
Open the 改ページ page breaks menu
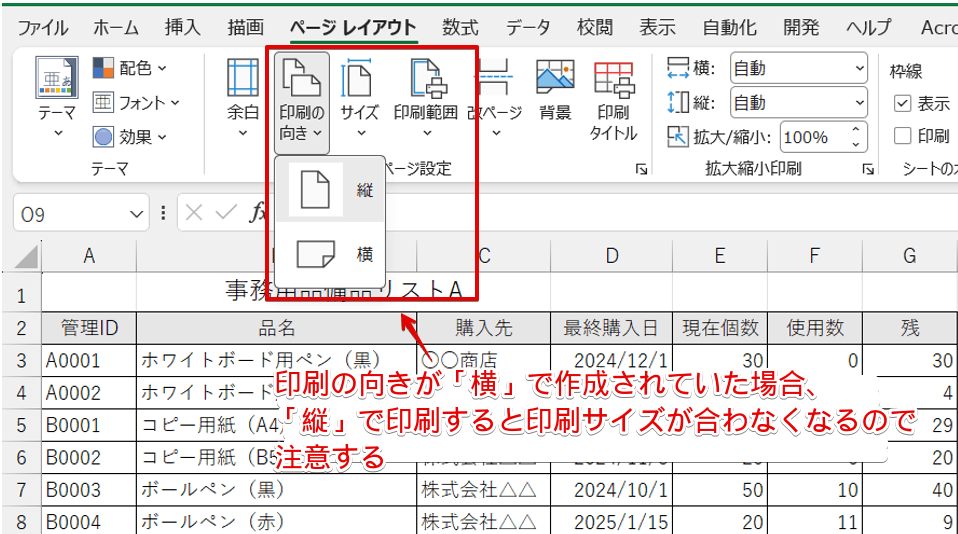coord(495,98)
